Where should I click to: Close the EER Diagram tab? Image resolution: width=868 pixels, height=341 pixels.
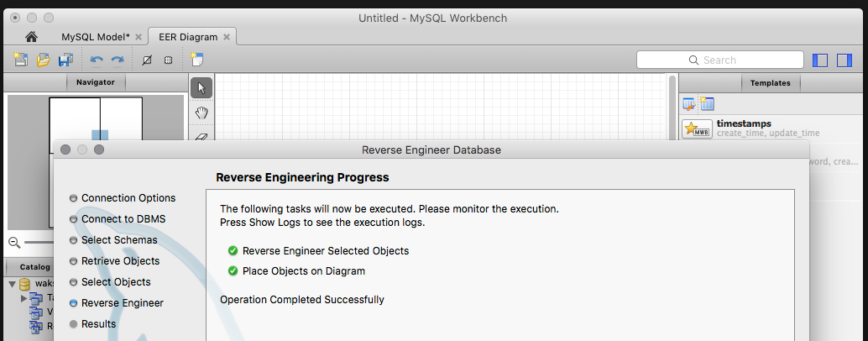coord(227,37)
